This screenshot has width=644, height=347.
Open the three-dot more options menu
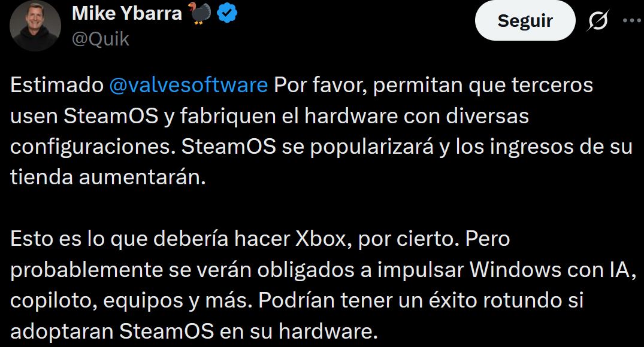tap(632, 20)
